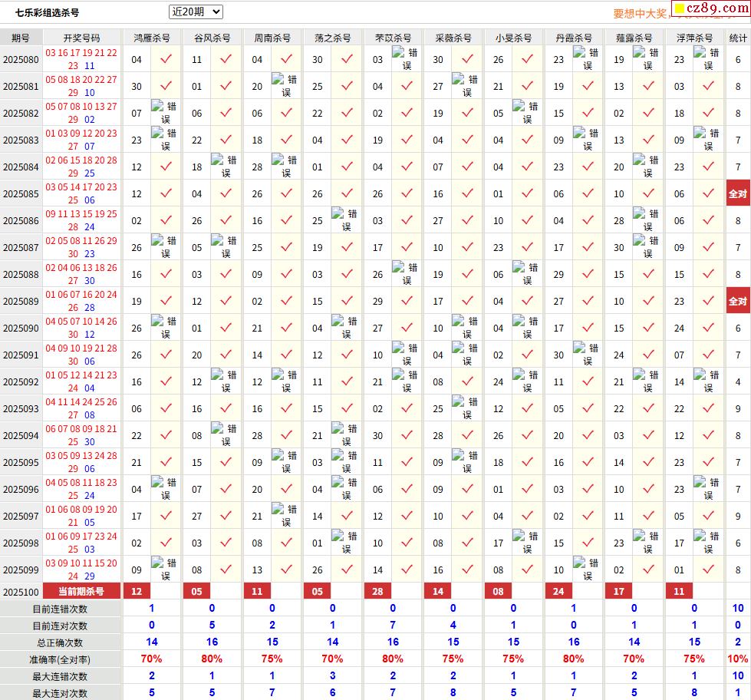Select period number 2025100
Viewport: 751px width, 700px height.
(x=21, y=592)
